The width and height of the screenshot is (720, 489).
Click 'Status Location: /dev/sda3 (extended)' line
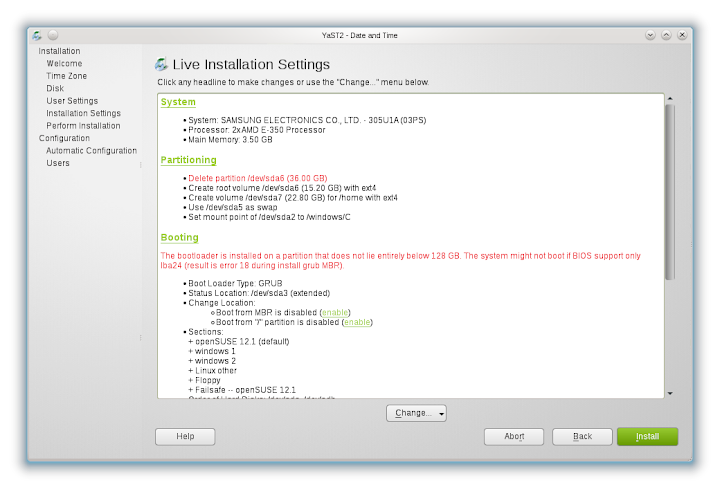(259, 293)
